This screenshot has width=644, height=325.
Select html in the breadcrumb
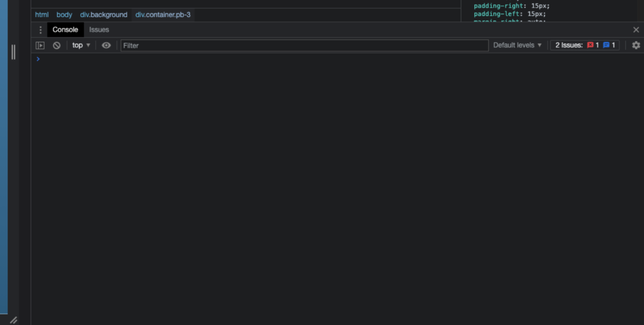click(x=42, y=15)
